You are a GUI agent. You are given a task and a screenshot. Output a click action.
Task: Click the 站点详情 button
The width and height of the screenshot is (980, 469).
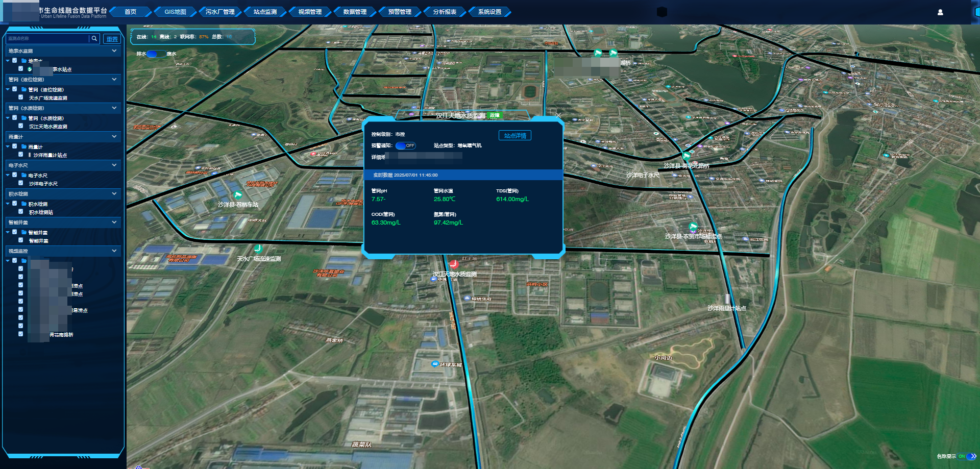pos(515,136)
